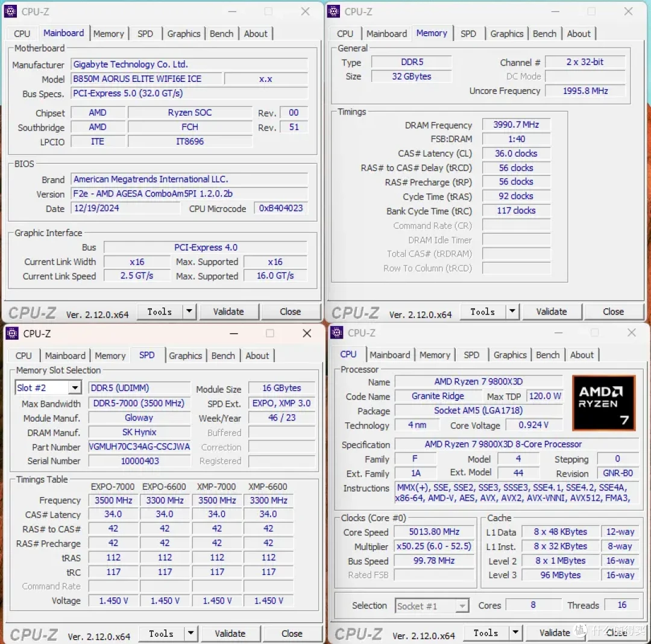This screenshot has height=644, width=651.
Task: Select Memory tab in Mainboard window
Action: click(108, 34)
